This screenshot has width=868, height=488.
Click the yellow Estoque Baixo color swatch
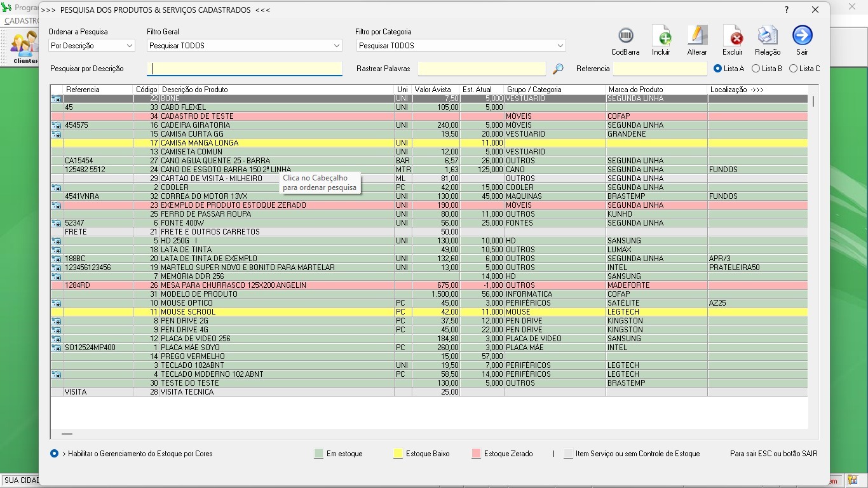(x=398, y=454)
